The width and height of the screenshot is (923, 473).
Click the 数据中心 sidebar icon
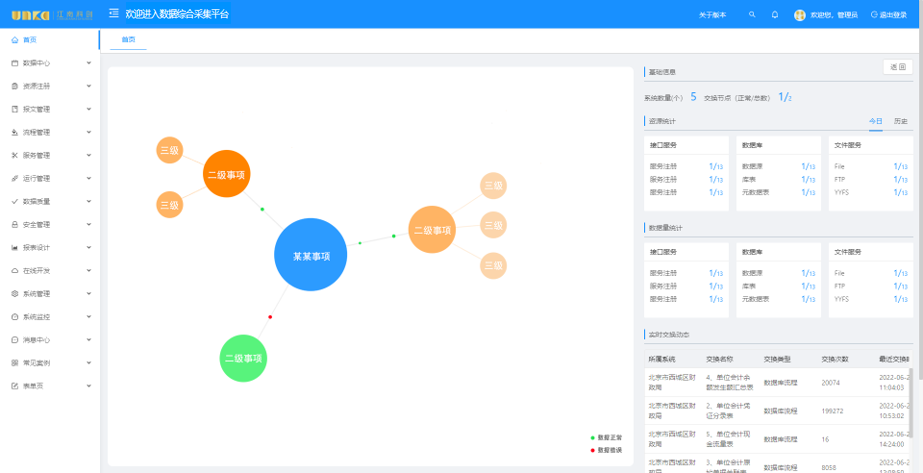14,62
